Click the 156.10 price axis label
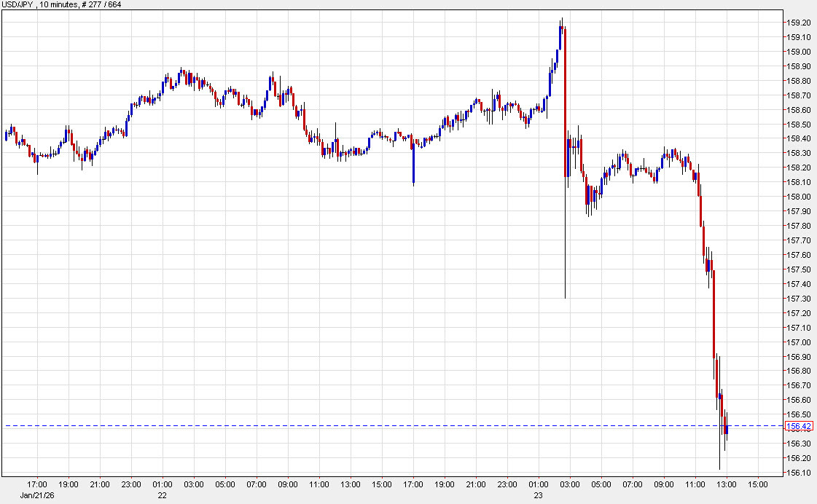This screenshot has height=504, width=817. (800, 473)
